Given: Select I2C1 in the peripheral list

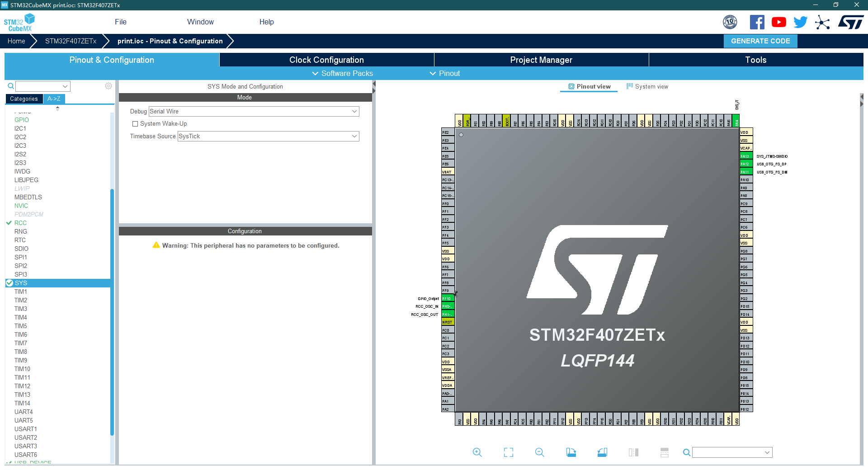Looking at the screenshot, I should tap(20, 128).
